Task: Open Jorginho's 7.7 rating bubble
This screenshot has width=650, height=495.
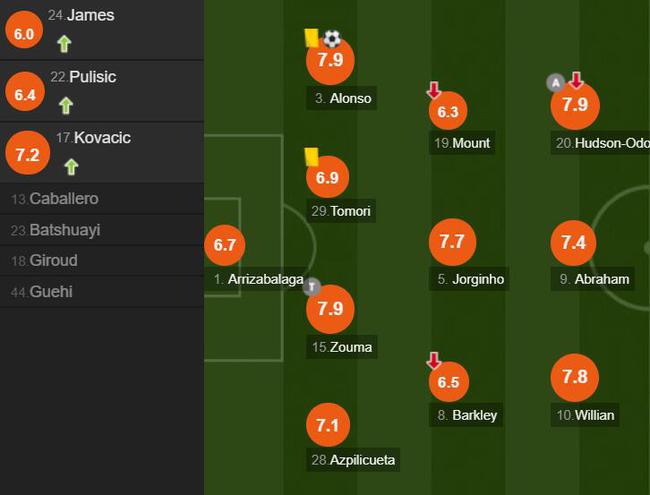Action: pos(452,242)
